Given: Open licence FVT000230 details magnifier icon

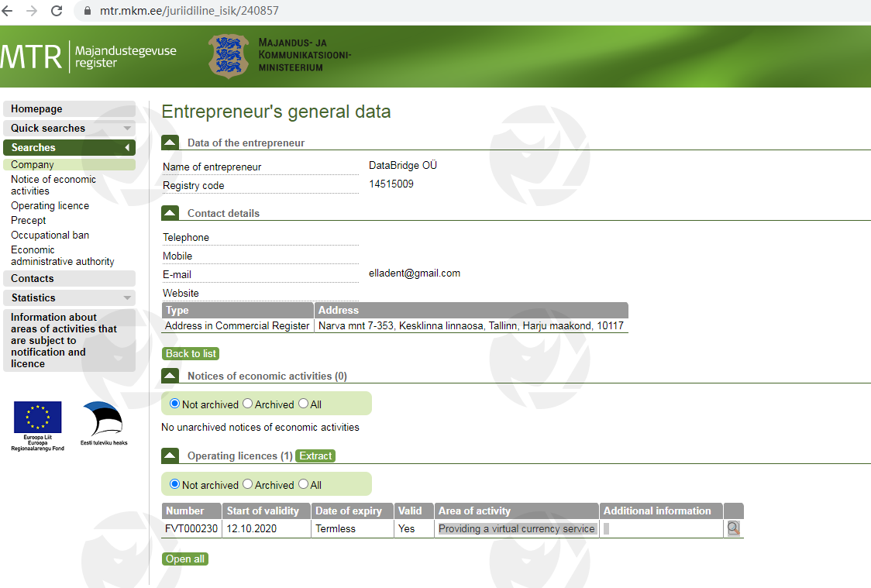Looking at the screenshot, I should click(733, 528).
